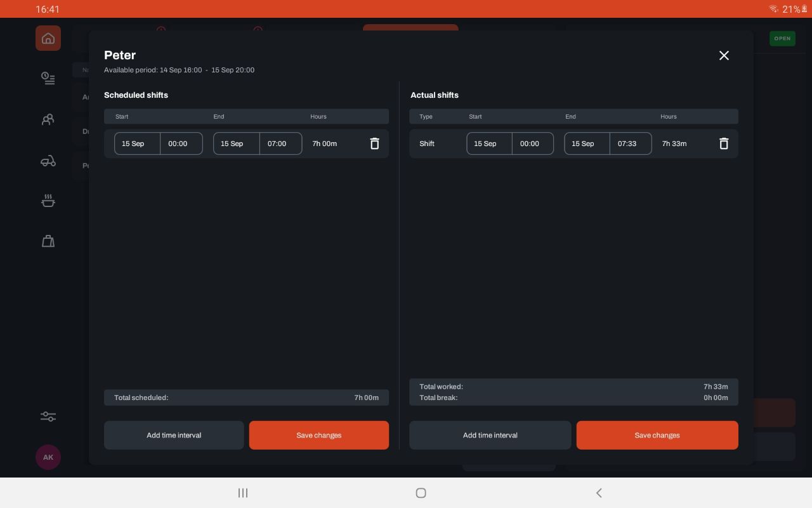This screenshot has width=812, height=508.
Task: Edit scheduled shift end time 07:00
Action: (x=280, y=144)
